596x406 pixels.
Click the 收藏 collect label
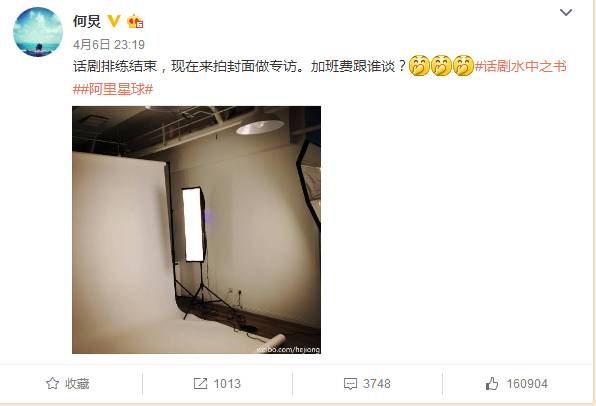[x=77, y=384]
